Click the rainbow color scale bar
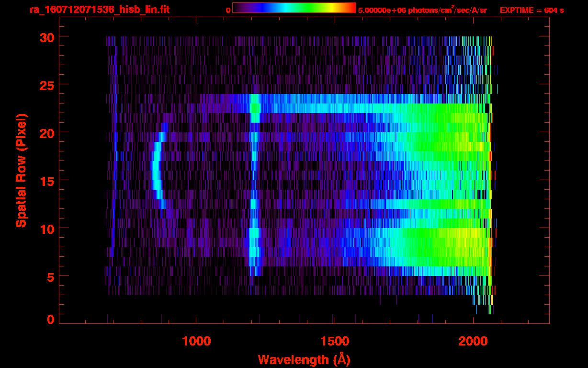Image resolution: width=588 pixels, height=368 pixels. 294,8
